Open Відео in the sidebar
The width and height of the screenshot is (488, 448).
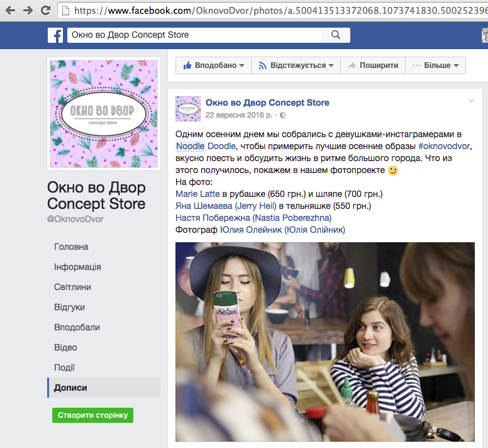[65, 347]
